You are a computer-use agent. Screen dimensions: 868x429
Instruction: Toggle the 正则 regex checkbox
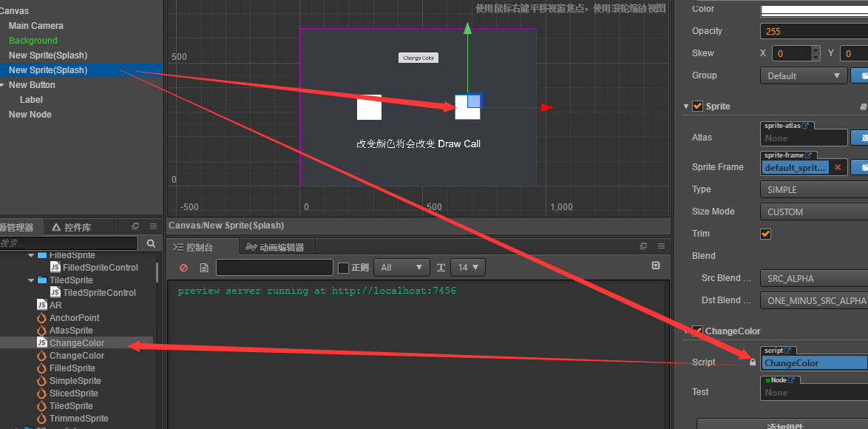pyautogui.click(x=343, y=268)
